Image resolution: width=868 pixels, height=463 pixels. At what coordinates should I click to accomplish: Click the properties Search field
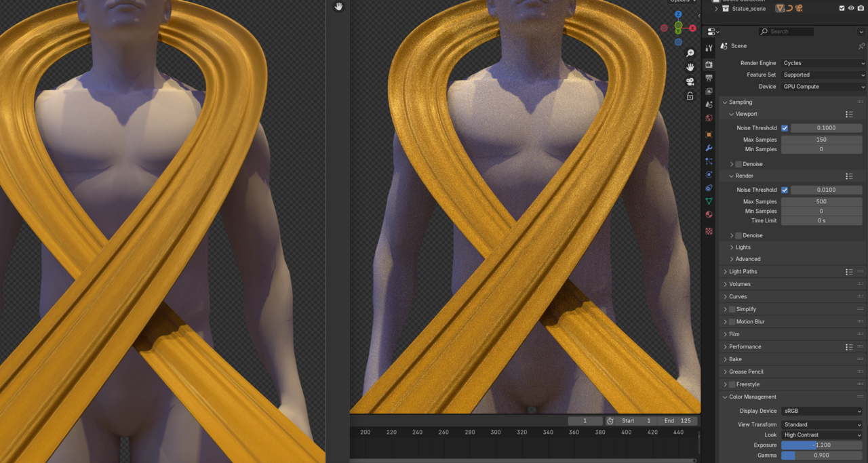pos(785,31)
